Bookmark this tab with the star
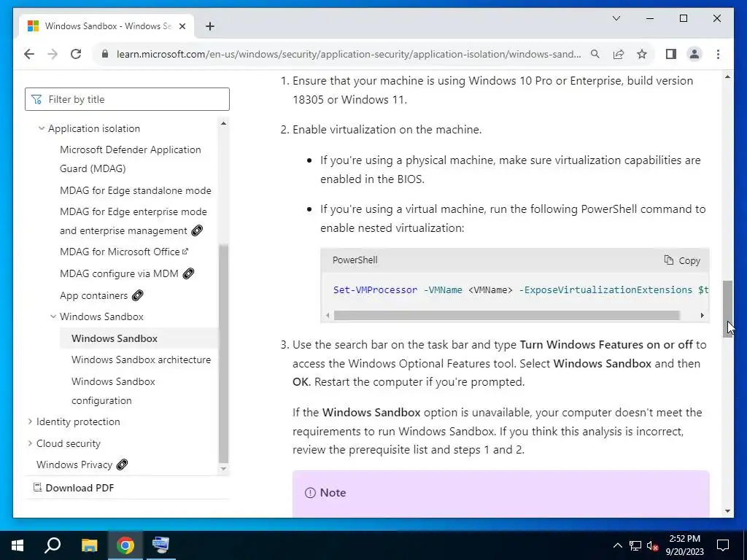This screenshot has height=560, width=747. pos(642,54)
